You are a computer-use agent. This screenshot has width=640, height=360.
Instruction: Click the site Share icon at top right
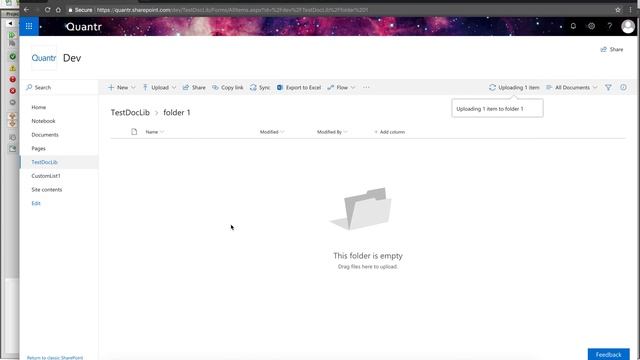coord(603,49)
